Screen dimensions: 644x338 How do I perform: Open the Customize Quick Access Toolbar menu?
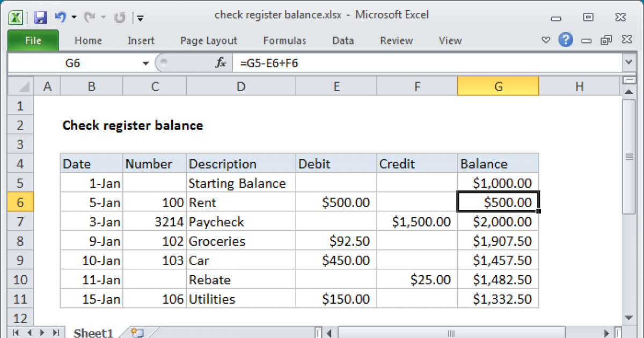(x=140, y=17)
